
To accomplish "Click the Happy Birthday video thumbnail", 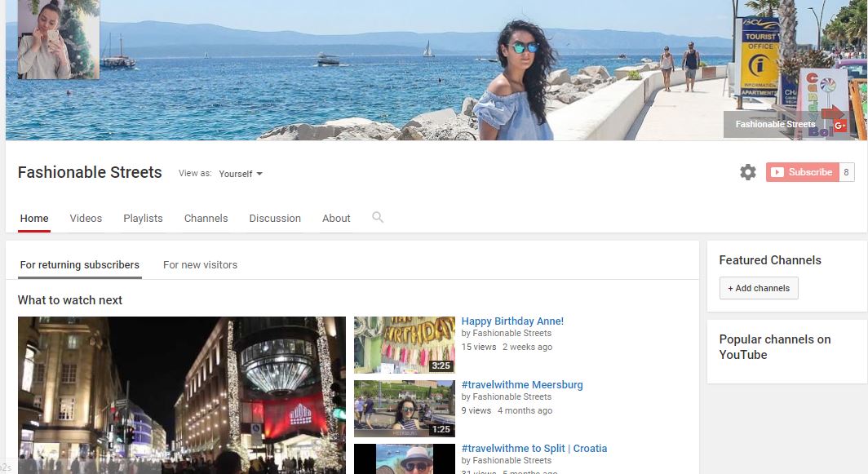I will pyautogui.click(x=405, y=345).
